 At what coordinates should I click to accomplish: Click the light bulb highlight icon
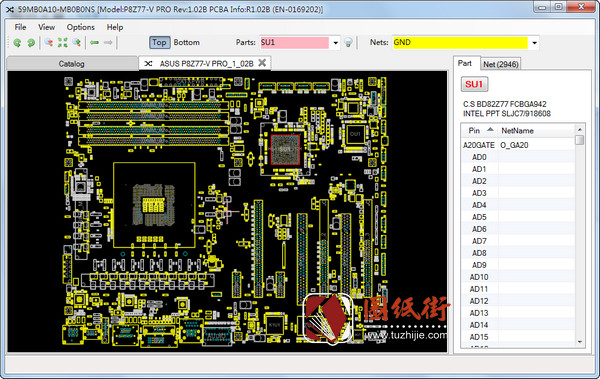(348, 42)
